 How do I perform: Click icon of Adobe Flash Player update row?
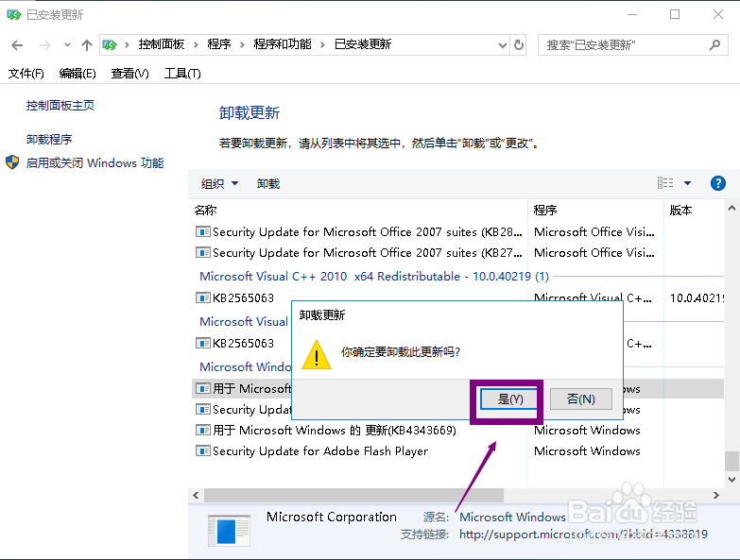point(203,450)
